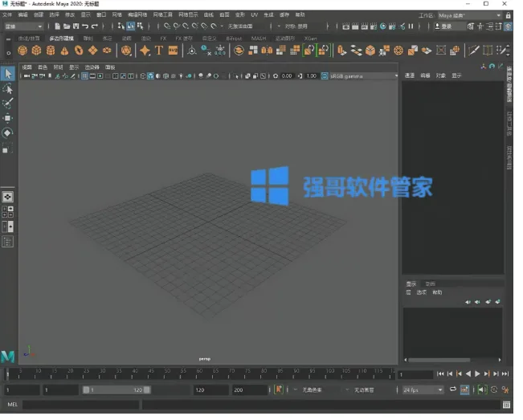Open the File menu (文件)
This screenshot has width=523, height=420.
(7, 14)
